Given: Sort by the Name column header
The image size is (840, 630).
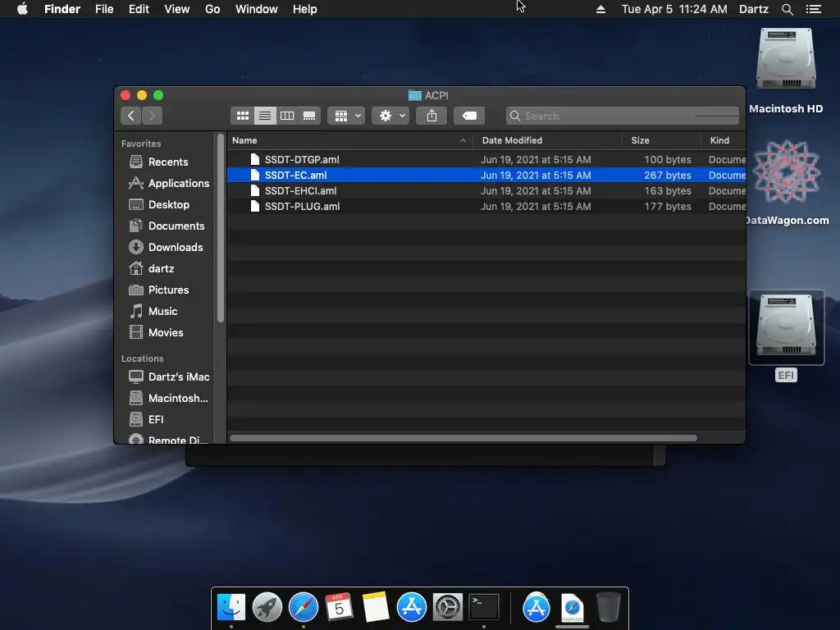Looking at the screenshot, I should pyautogui.click(x=349, y=140).
